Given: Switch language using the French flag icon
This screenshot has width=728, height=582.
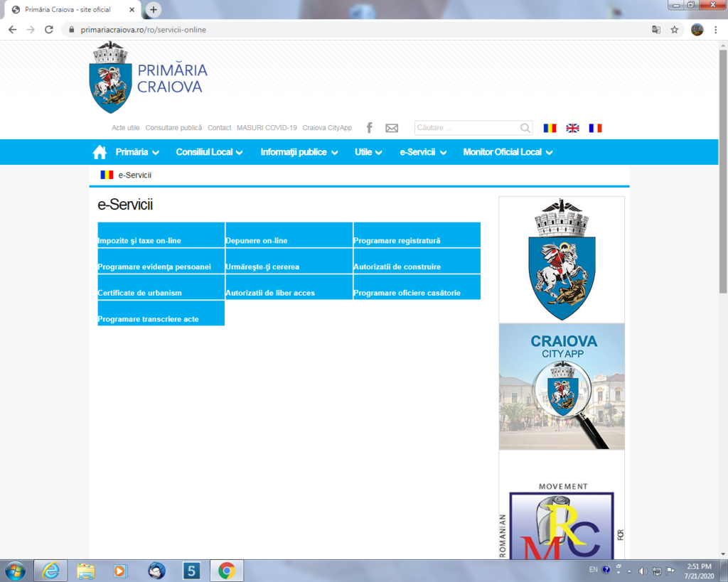Looking at the screenshot, I should click(x=595, y=127).
